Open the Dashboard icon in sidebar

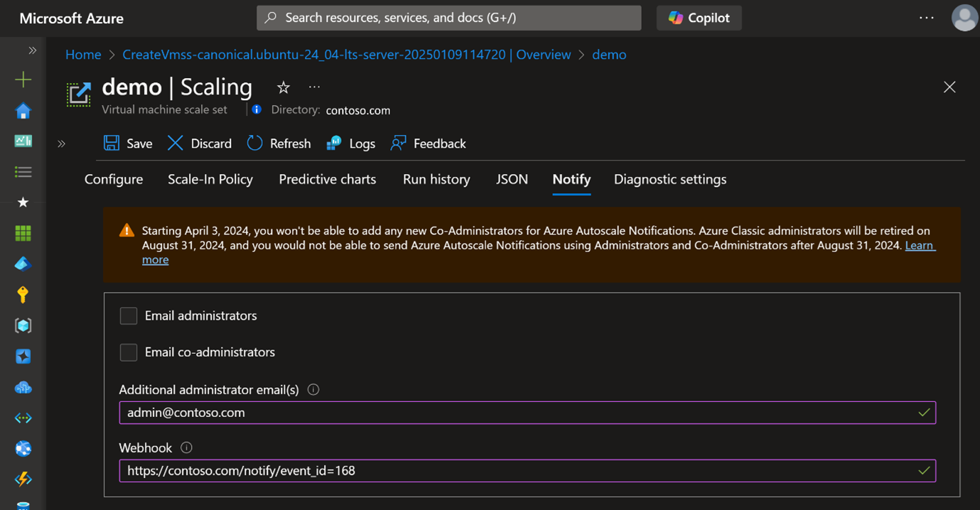[23, 141]
